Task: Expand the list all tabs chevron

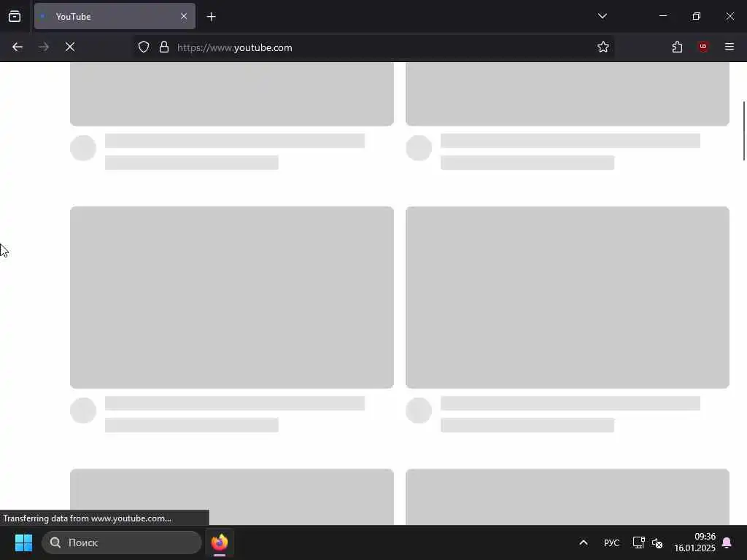Action: 602,16
